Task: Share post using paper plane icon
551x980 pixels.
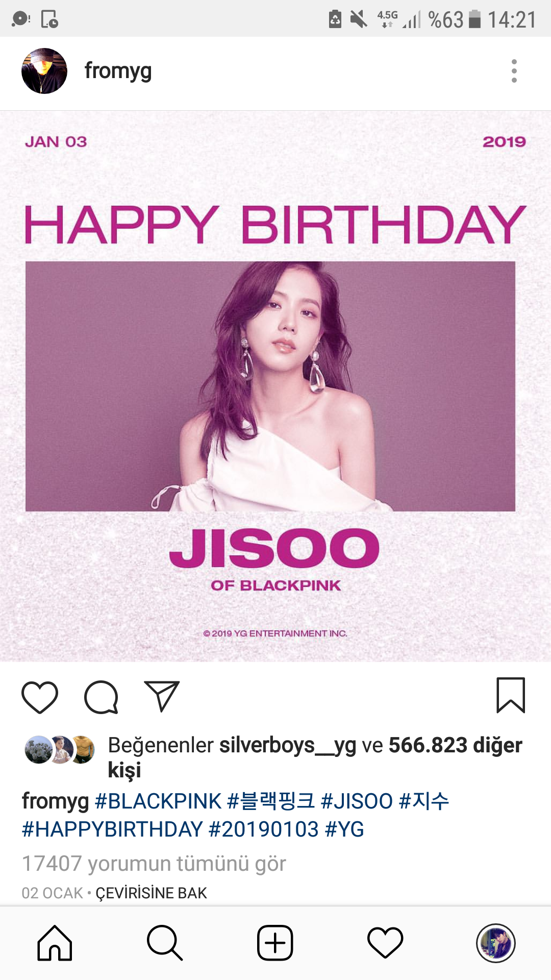Action: [x=162, y=696]
